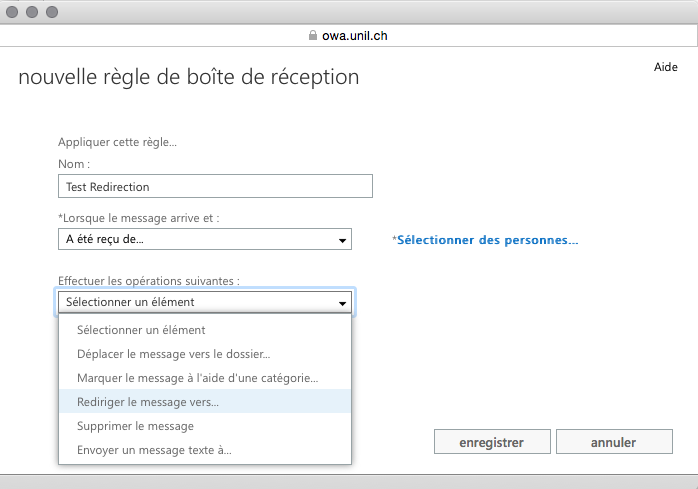The width and height of the screenshot is (698, 489).
Task: Click the Nom field containing Test Redirection
Action: tap(215, 186)
